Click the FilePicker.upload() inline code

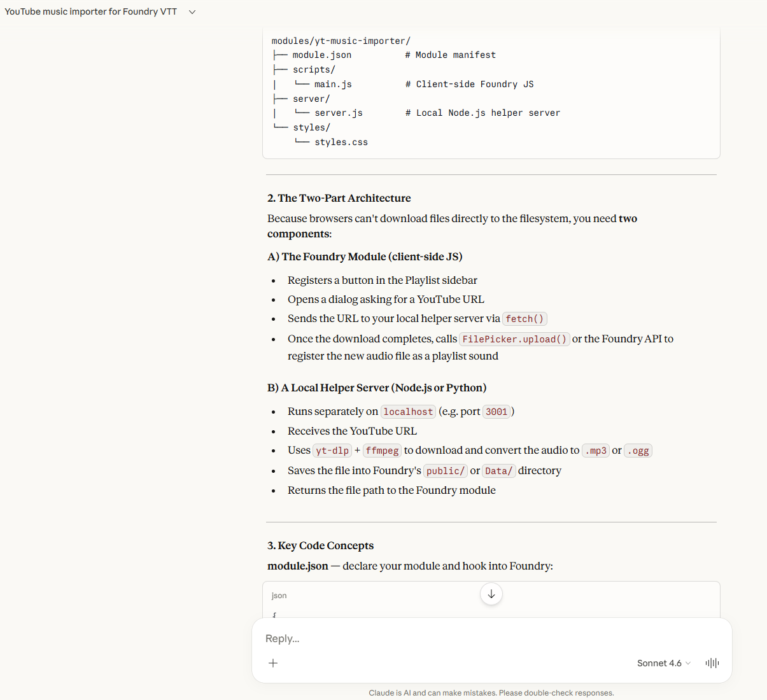pyautogui.click(x=514, y=339)
